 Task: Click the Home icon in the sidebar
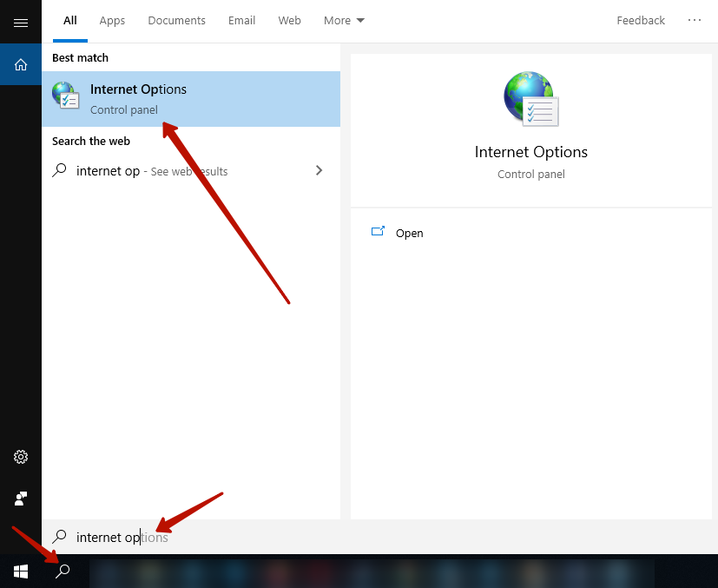point(21,64)
